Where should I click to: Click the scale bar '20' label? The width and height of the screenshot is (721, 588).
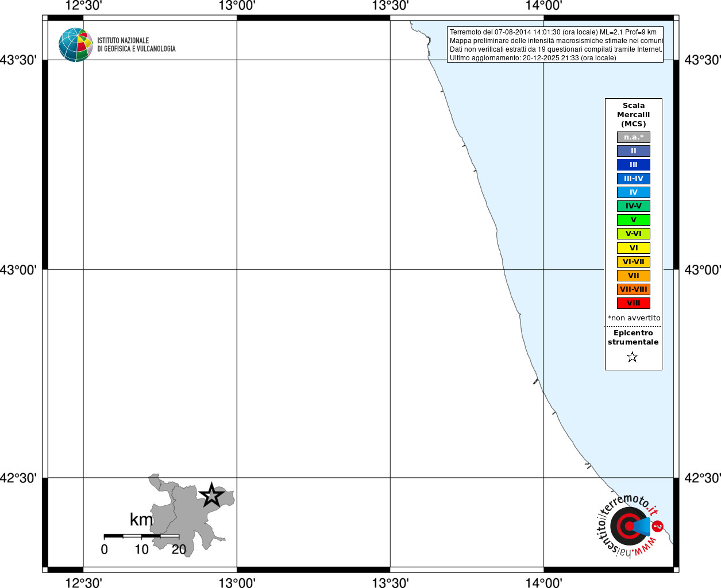click(179, 550)
